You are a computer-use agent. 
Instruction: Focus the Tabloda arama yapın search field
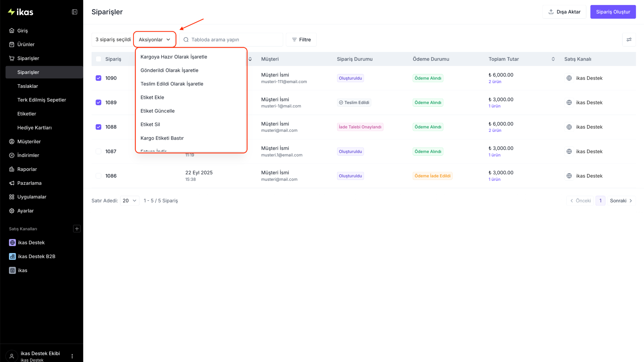click(x=231, y=40)
